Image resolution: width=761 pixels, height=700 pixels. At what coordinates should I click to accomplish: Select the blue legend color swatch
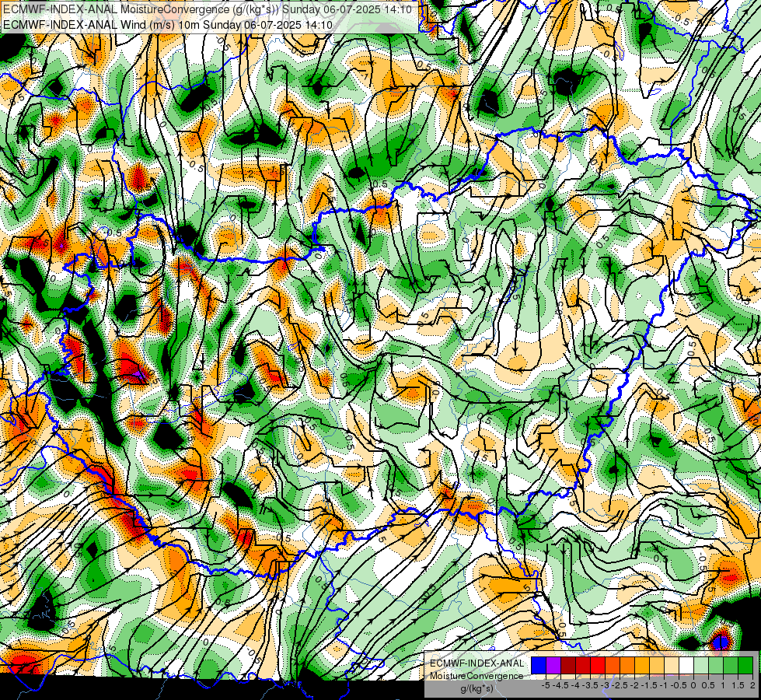click(x=539, y=665)
